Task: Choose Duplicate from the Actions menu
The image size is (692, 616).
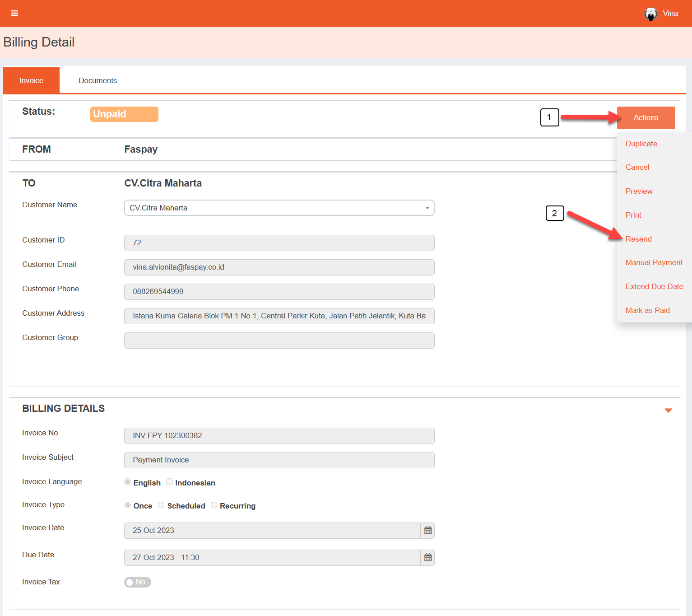Action: [641, 144]
